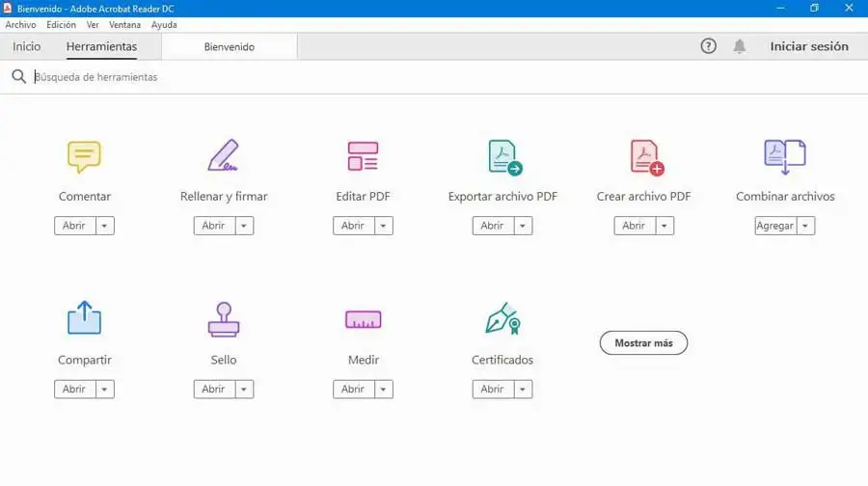868x486 pixels.
Task: Switch to the Bienvenido document tab
Action: [x=230, y=47]
